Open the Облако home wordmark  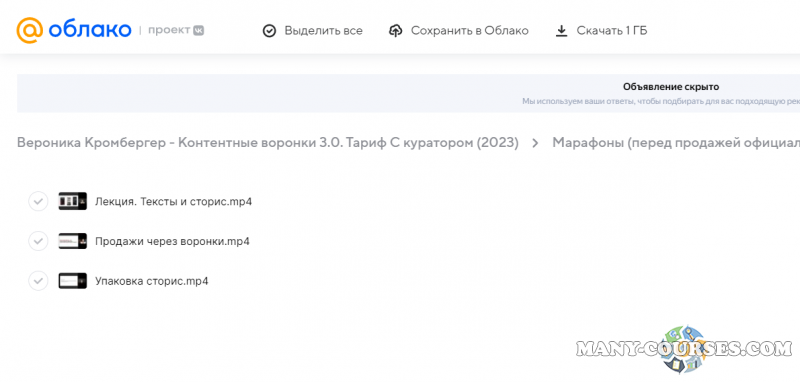point(90,30)
